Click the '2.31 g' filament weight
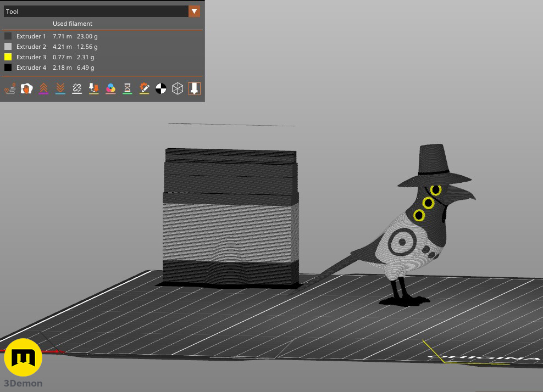Screen dimensions: 543x392 (86, 57)
